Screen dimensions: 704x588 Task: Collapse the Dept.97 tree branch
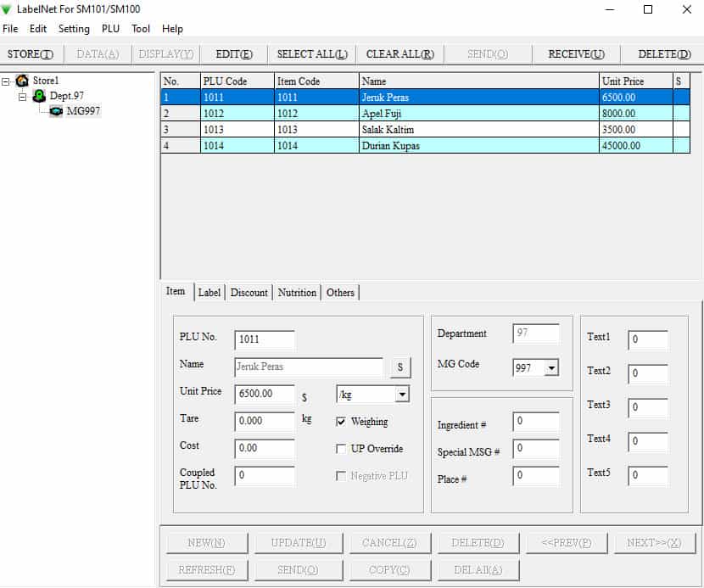pos(22,96)
